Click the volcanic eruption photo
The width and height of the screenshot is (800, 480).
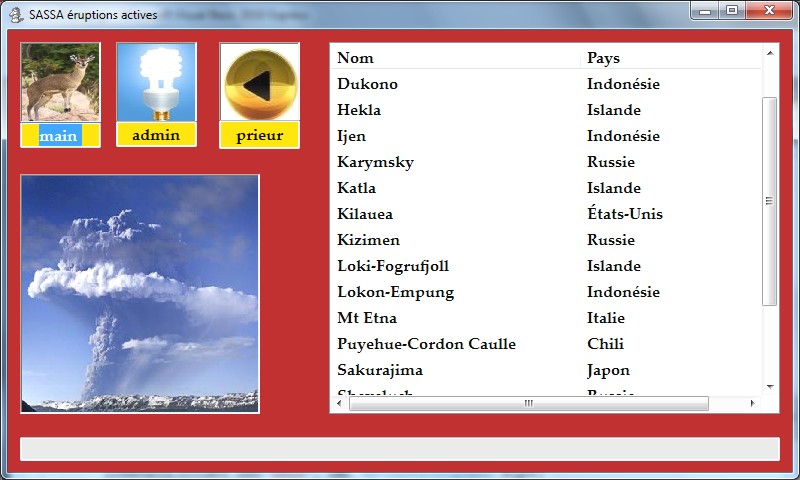[x=140, y=293]
